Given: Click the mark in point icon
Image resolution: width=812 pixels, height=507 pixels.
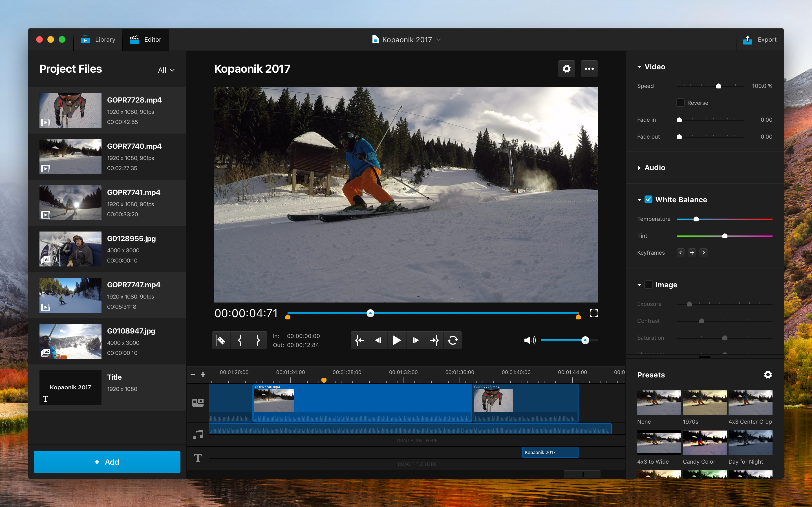Looking at the screenshot, I should [x=240, y=340].
